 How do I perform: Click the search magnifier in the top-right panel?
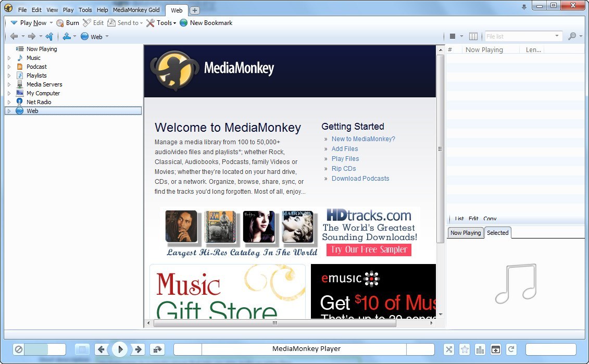point(571,36)
